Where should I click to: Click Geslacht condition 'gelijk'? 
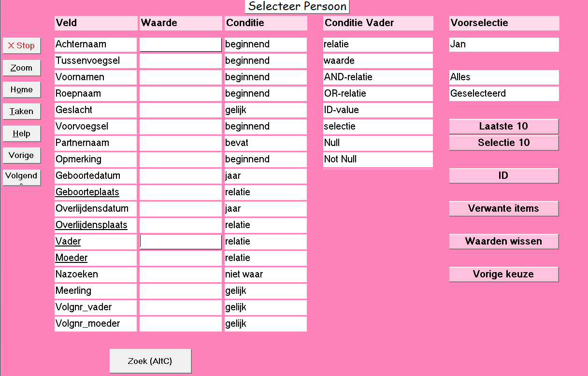(x=266, y=110)
